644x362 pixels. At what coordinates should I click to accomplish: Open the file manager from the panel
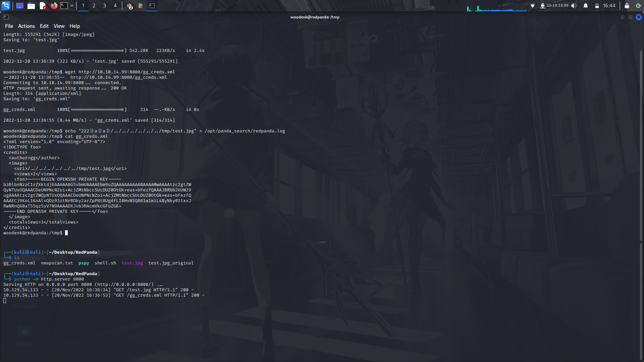tap(31, 6)
